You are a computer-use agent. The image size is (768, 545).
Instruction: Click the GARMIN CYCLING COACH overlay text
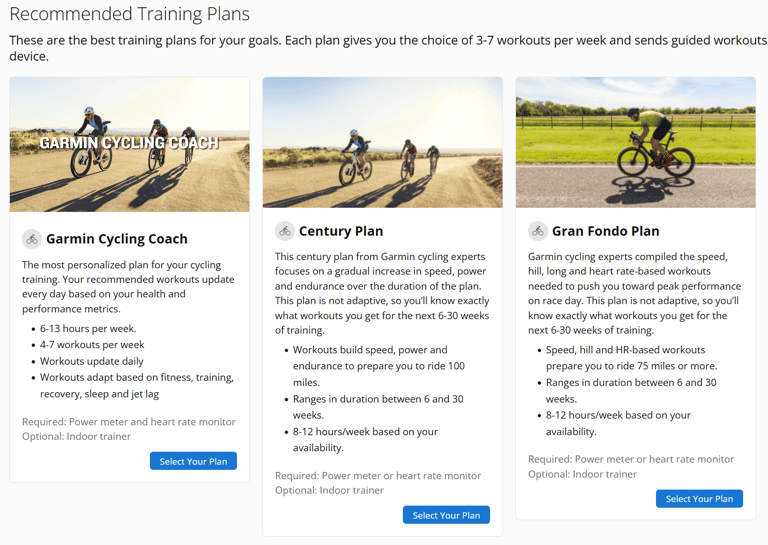point(129,142)
